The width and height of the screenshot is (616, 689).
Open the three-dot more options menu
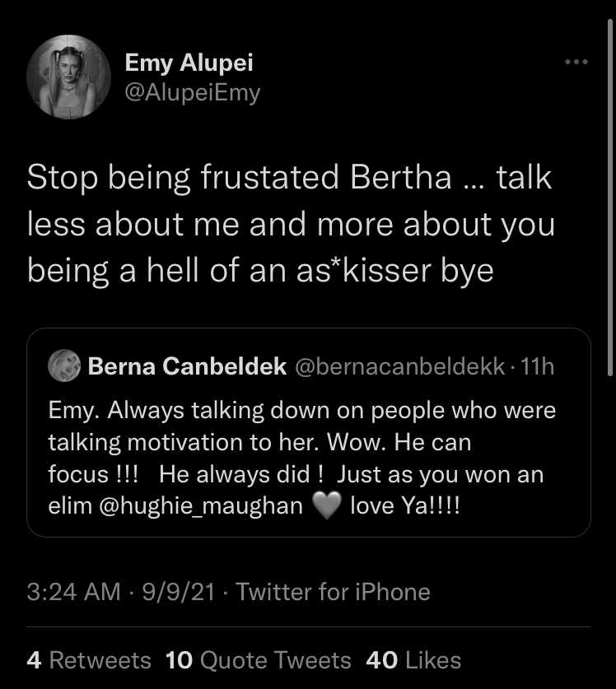click(576, 62)
